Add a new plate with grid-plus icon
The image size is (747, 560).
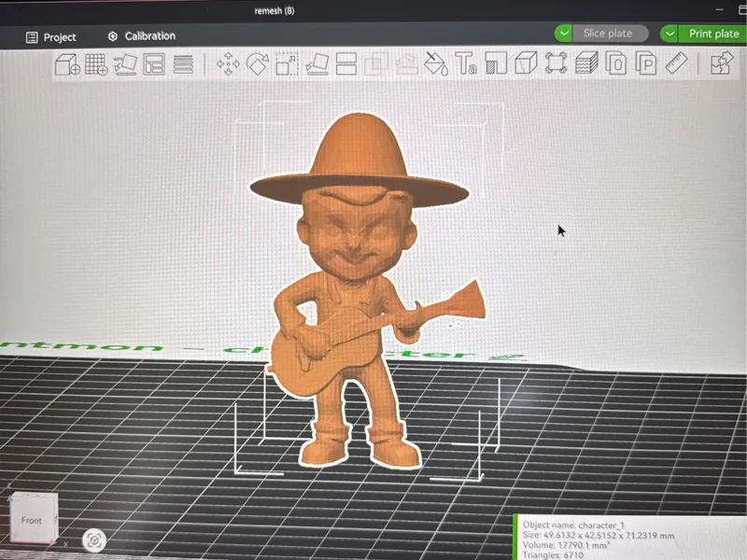96,64
